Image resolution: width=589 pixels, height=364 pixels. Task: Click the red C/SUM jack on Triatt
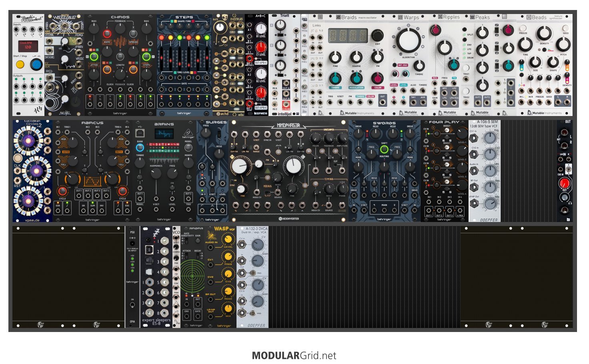pos(286,104)
